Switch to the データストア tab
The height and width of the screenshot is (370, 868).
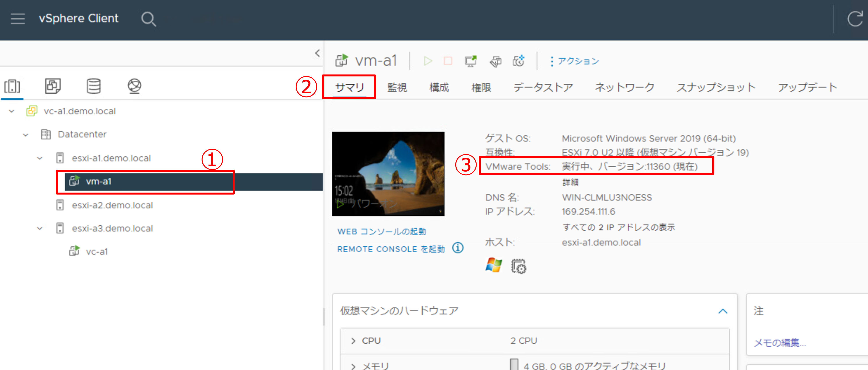coord(543,88)
